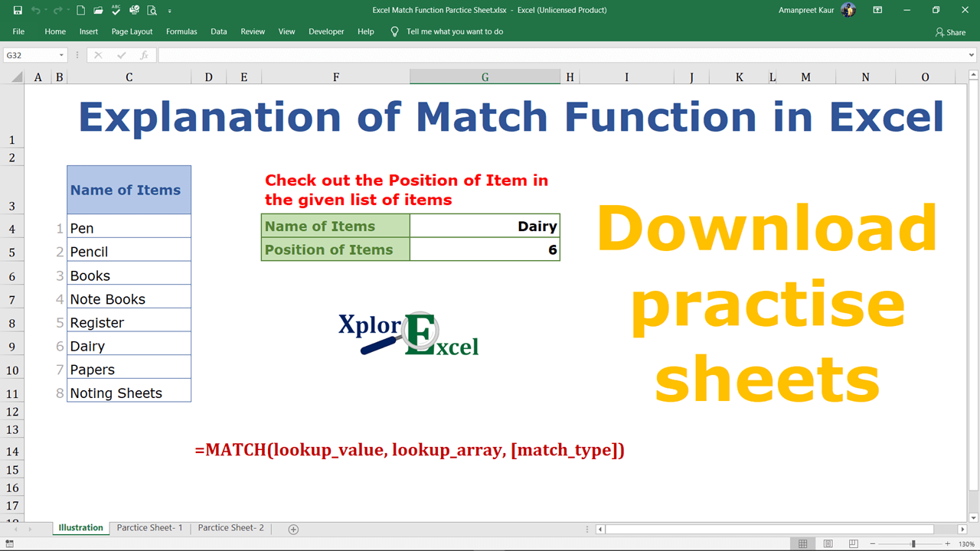Toggle the Share pane open
Viewport: 980px width, 551px height.
coord(949,32)
